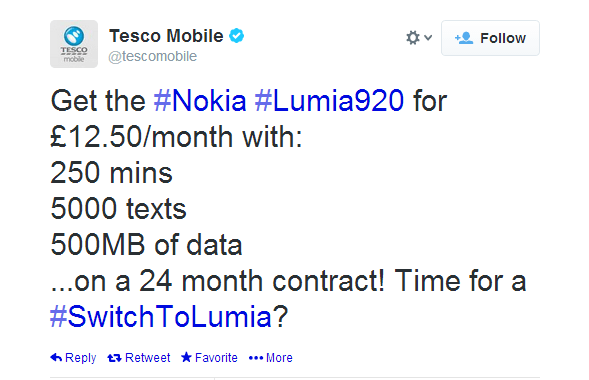
Task: Expand the More options menu text
Action: pos(279,357)
